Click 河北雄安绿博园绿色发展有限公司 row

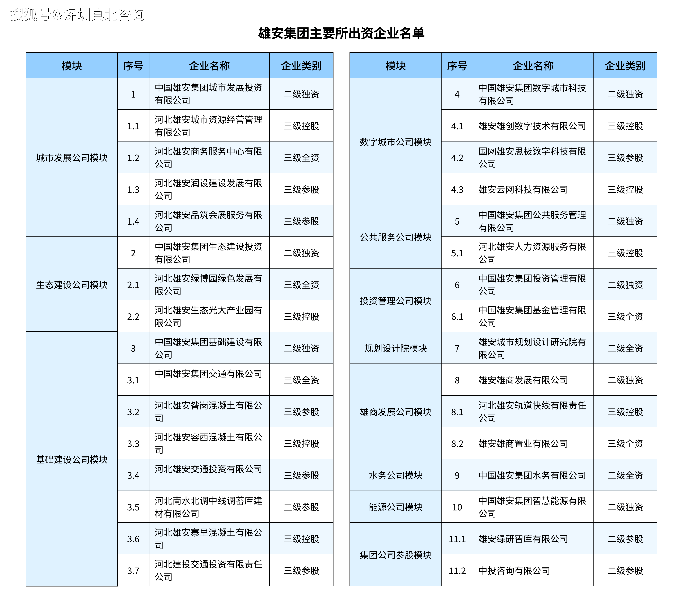[x=208, y=285]
